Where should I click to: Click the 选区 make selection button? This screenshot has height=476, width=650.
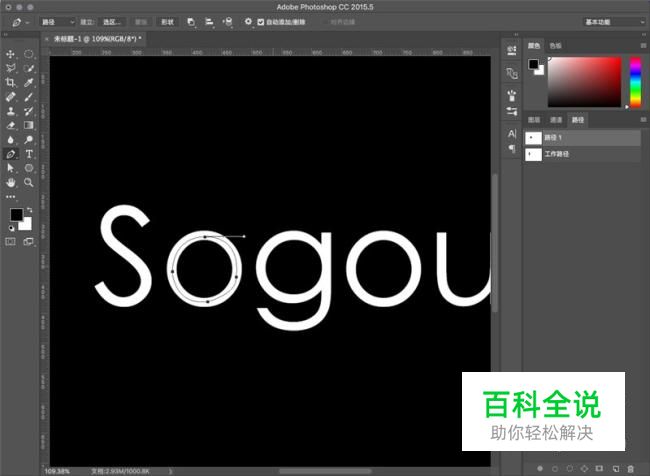[112, 22]
